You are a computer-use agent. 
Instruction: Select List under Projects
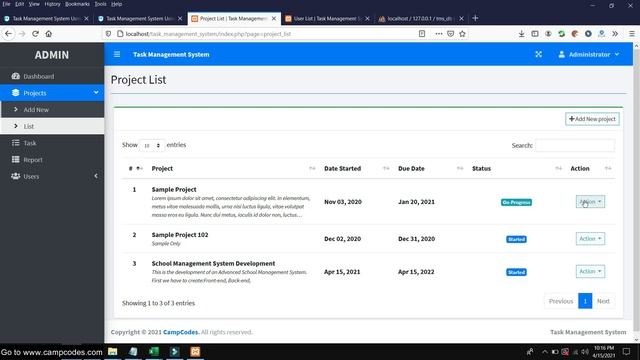[52, 126]
